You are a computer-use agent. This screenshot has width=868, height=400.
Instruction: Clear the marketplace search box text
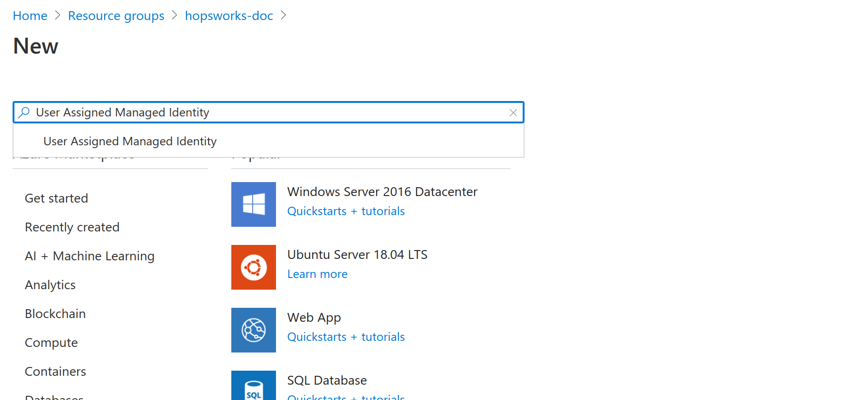513,113
